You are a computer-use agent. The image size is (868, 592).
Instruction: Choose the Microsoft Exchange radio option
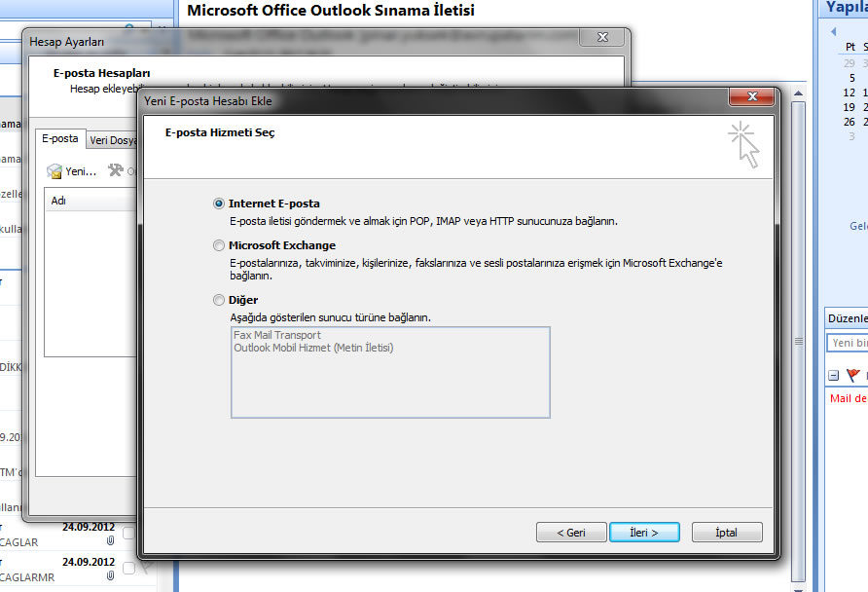click(x=219, y=245)
